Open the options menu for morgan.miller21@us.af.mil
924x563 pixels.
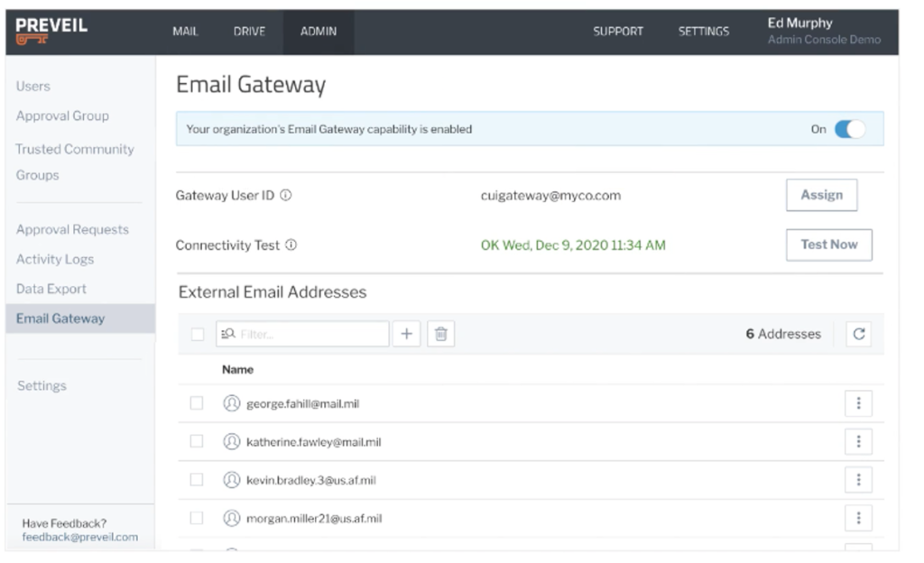(x=857, y=517)
